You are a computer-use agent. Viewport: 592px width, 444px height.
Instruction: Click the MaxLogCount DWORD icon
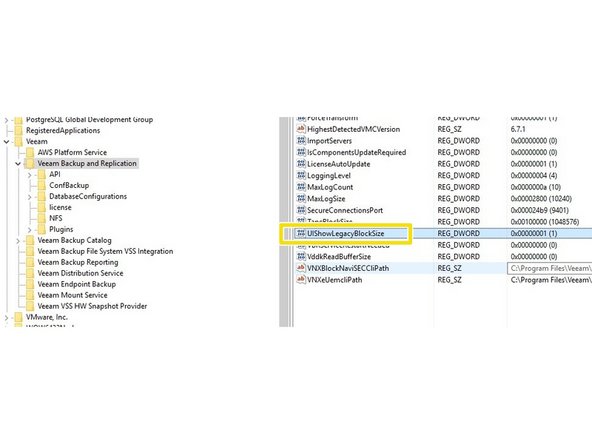(x=301, y=187)
